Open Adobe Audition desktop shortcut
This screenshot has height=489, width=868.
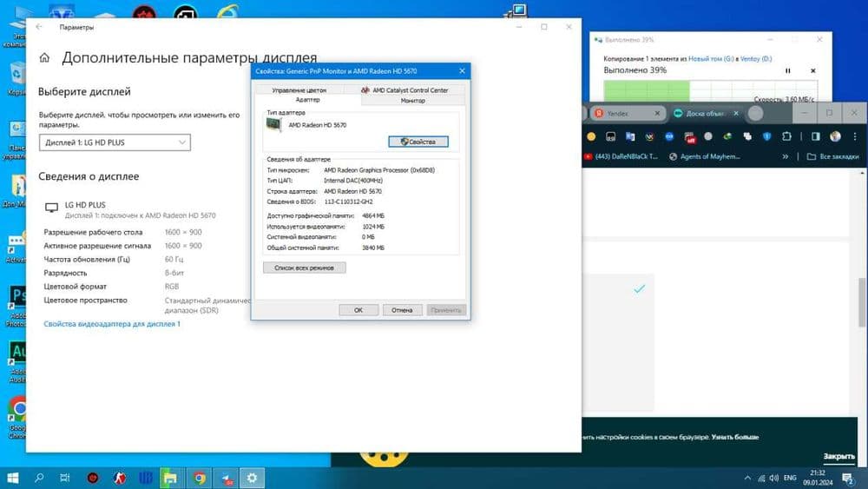(16, 362)
